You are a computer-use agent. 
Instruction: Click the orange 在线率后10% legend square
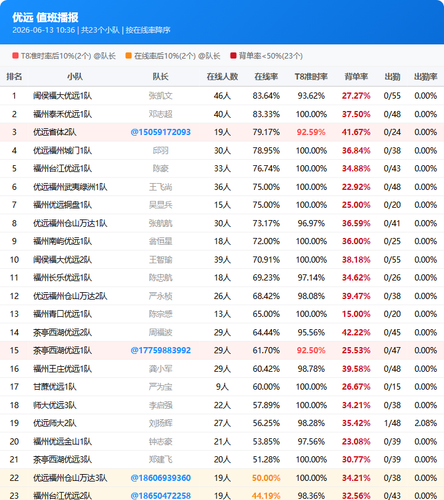click(x=129, y=56)
